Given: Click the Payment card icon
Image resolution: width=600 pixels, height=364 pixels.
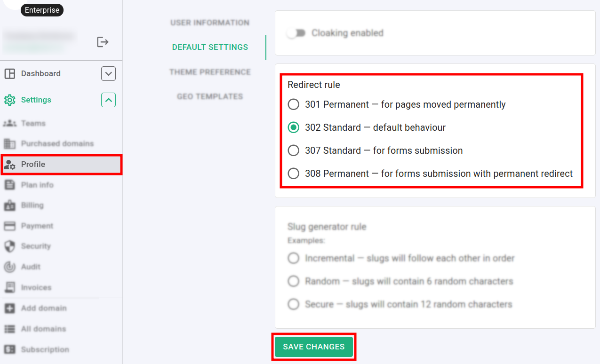Looking at the screenshot, I should (x=9, y=226).
